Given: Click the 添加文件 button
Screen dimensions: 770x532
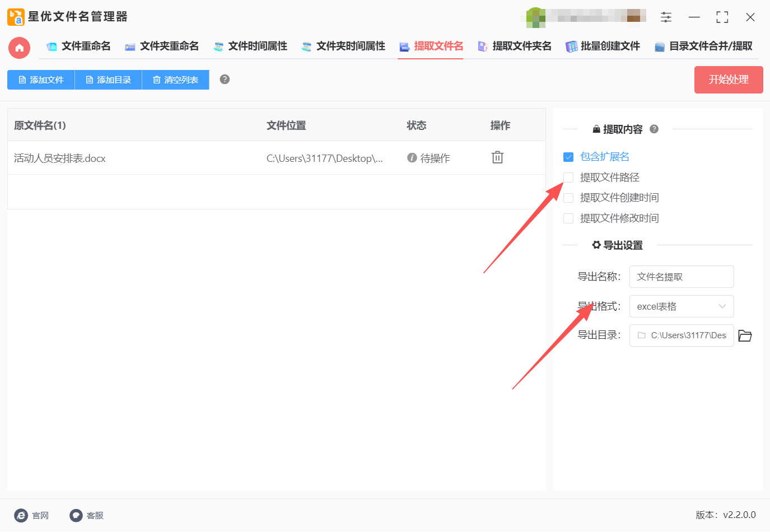Looking at the screenshot, I should click(41, 80).
